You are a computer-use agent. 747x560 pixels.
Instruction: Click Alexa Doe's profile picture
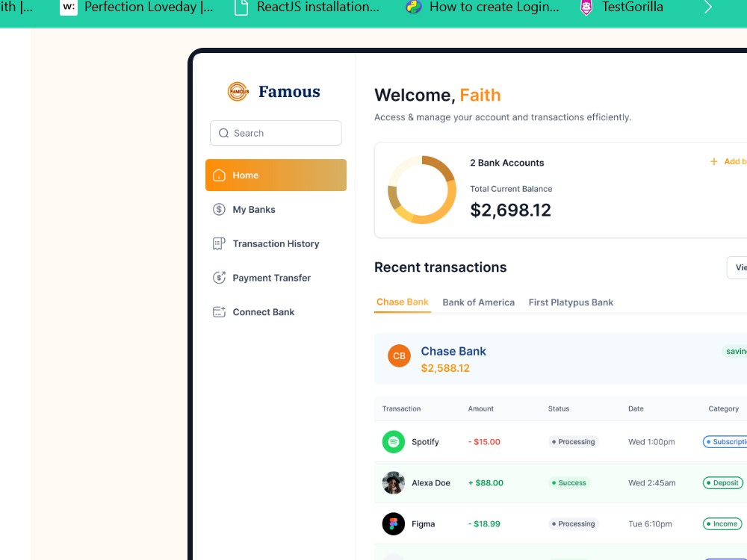[394, 483]
